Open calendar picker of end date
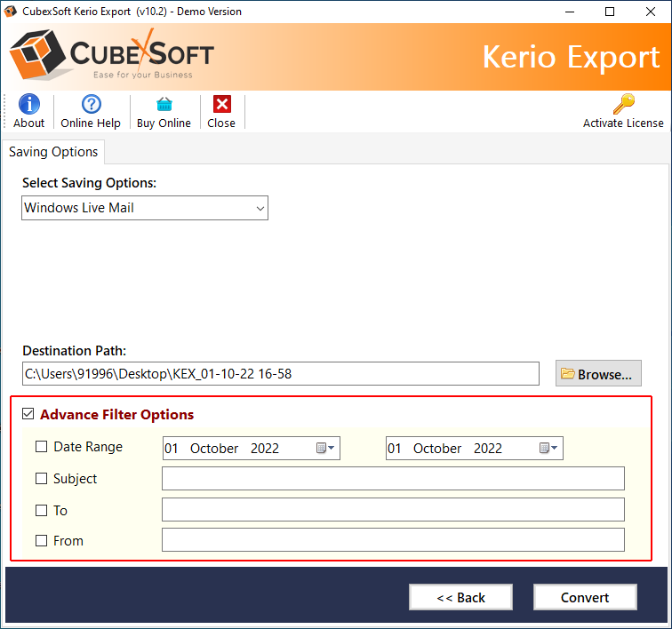The width and height of the screenshot is (672, 629). pos(548,448)
